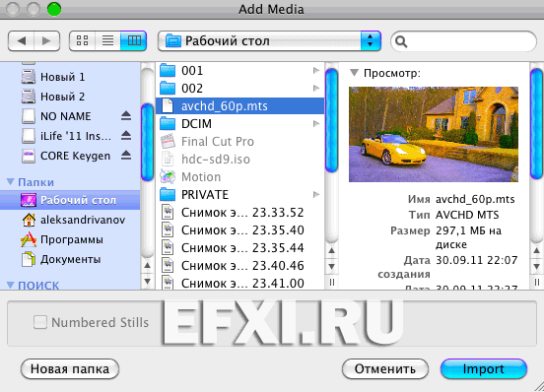Select screenshot Снимок э... 23.33.52
Viewport: 544px width, 392px height.
240,212
